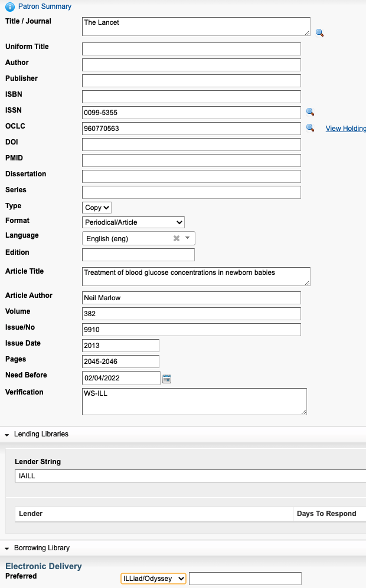Click the Pages field 2045-2046
Viewport: 366px width, 588px height.
(120, 362)
